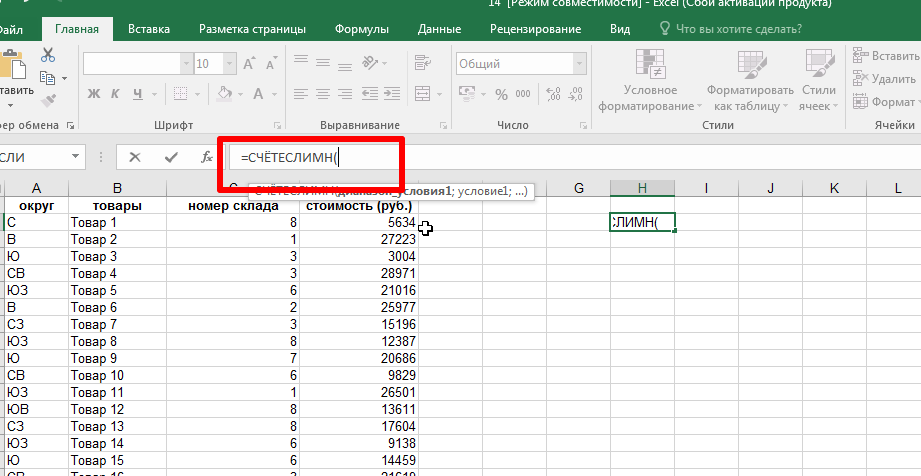921x476 pixels.
Task: Center text horizontally
Action: (x=323, y=93)
